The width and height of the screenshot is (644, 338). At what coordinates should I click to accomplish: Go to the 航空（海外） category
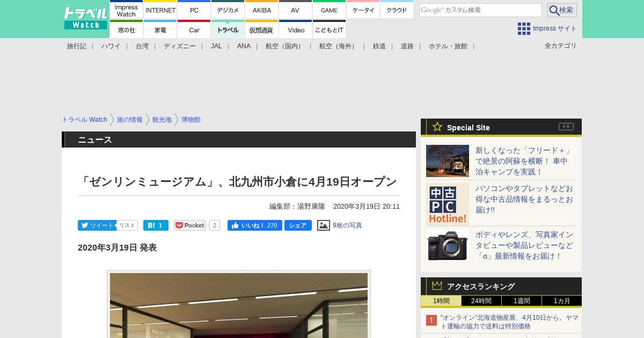(x=338, y=46)
